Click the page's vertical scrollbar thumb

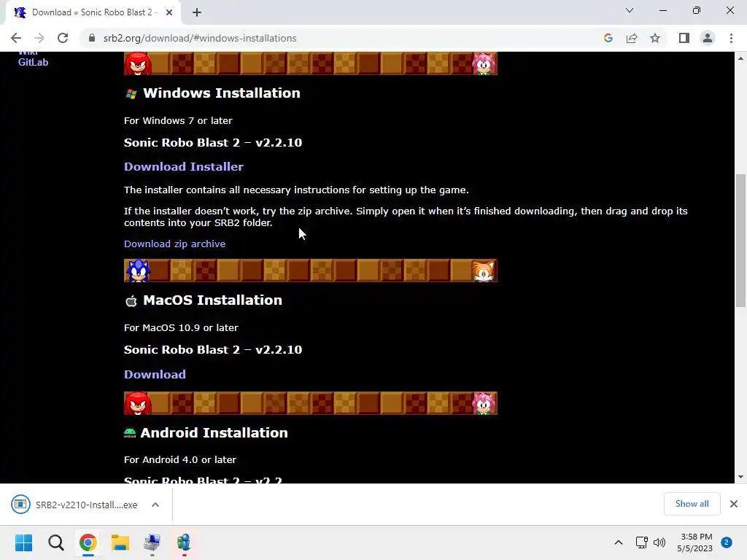pos(740,241)
